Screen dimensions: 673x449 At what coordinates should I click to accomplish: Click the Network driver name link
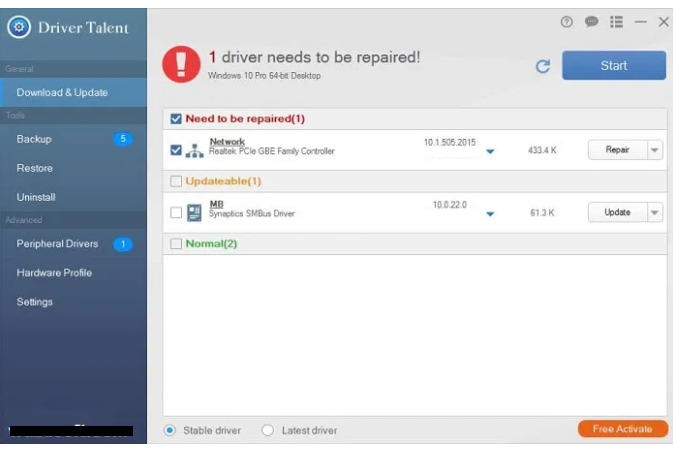coord(227,142)
